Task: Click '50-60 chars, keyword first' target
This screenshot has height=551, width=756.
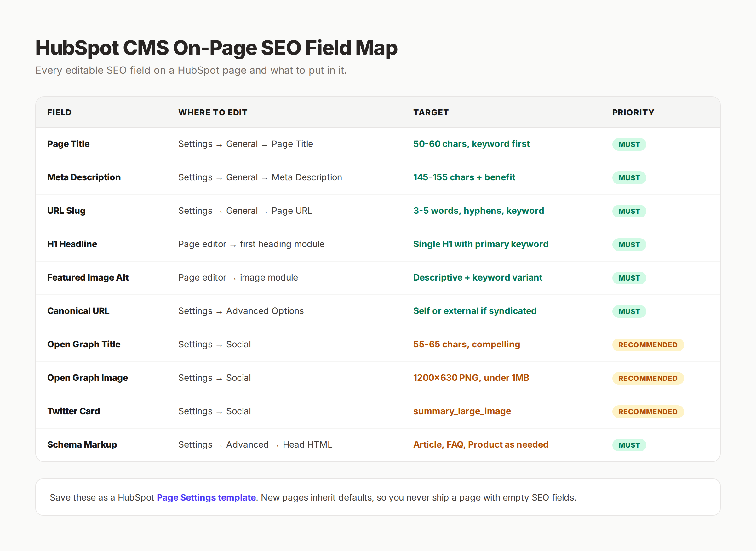Action: click(471, 144)
